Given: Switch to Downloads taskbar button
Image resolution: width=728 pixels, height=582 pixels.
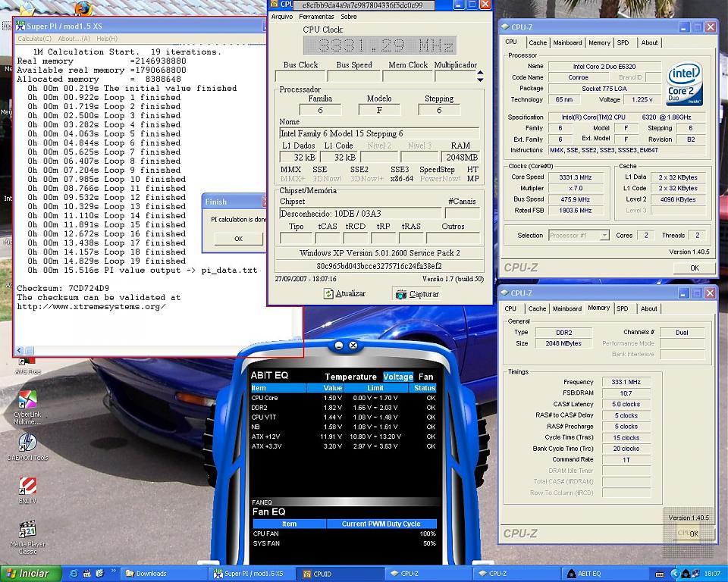Looking at the screenshot, I should point(164,574).
